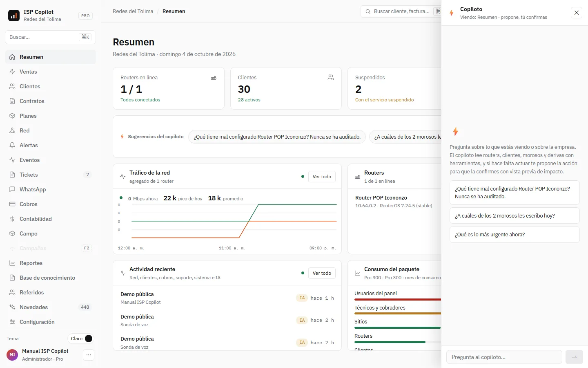Click Router POP Iconozo suggestion in Copiloto panel
The width and height of the screenshot is (588, 368).
pos(514,193)
